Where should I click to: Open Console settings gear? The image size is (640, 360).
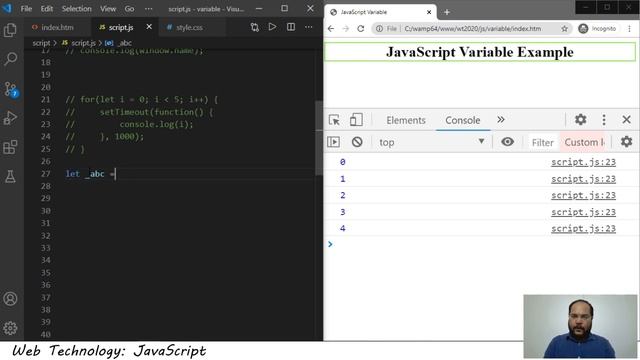(x=626, y=142)
